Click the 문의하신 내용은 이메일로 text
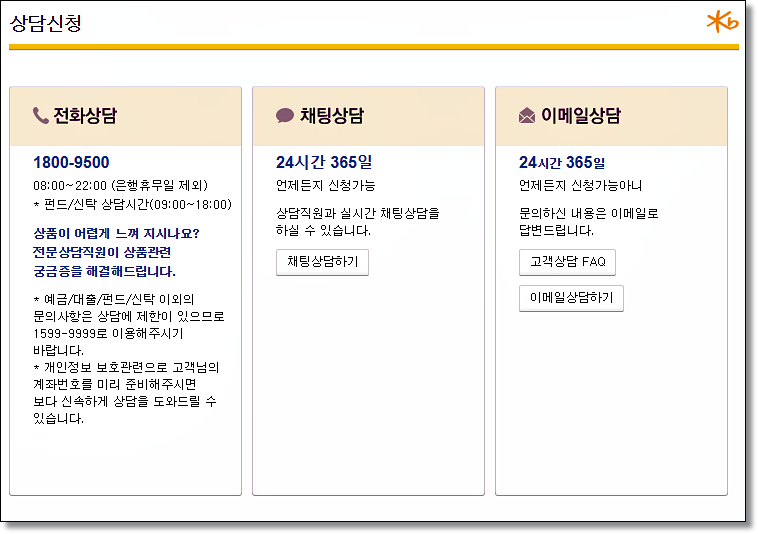This screenshot has width=758, height=534. 589,213
